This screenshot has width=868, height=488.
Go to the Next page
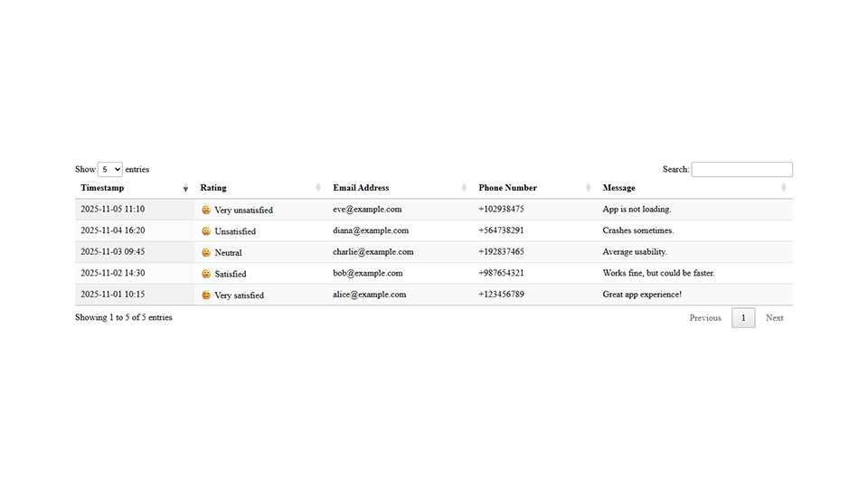(774, 318)
